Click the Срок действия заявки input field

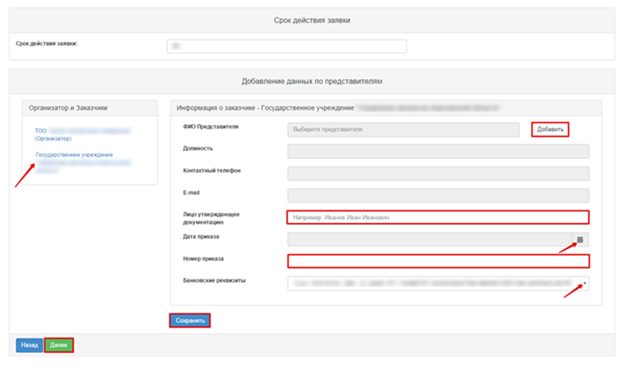pyautogui.click(x=287, y=46)
